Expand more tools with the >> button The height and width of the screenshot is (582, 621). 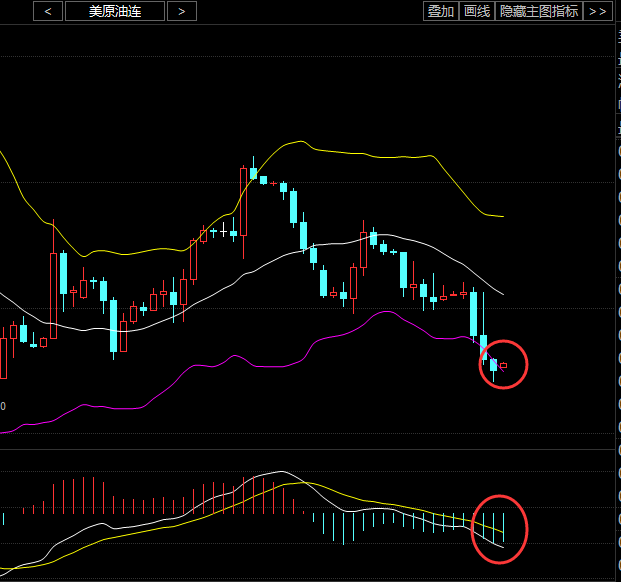[x=597, y=11]
